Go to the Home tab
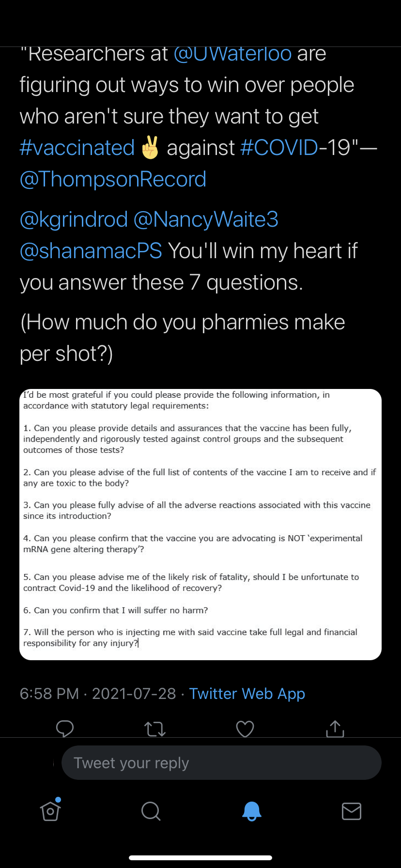 click(x=50, y=810)
